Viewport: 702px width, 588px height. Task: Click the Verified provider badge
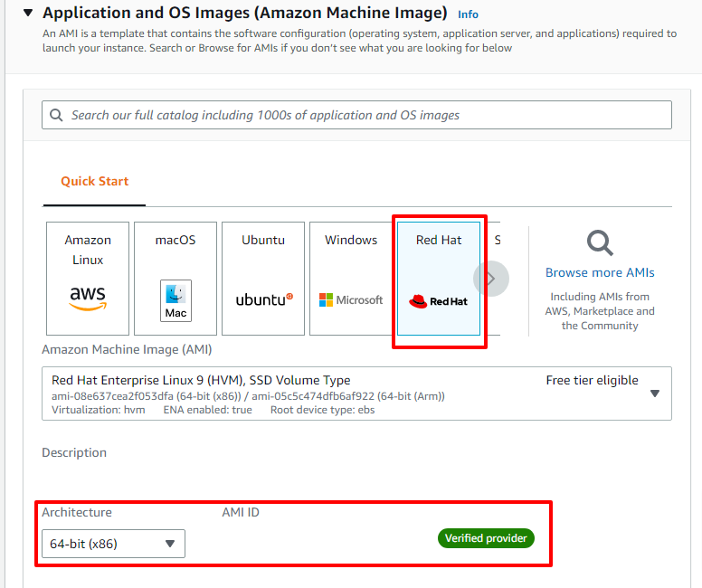[x=486, y=538]
